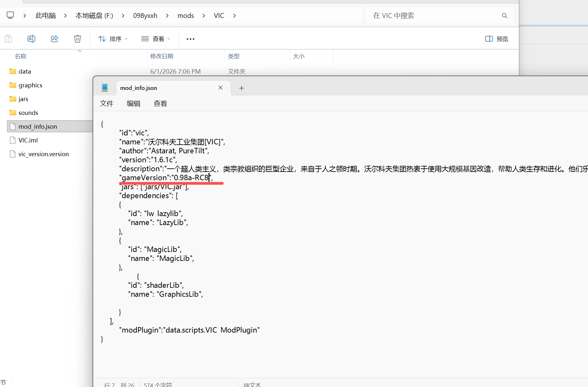The image size is (588, 387).
Task: Click the VIC.iml file icon
Action: (13, 140)
